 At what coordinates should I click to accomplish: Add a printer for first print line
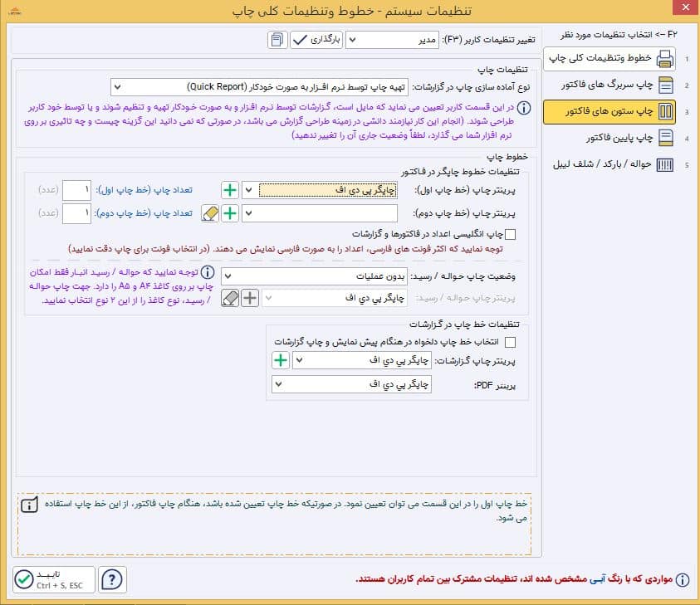pos(230,190)
